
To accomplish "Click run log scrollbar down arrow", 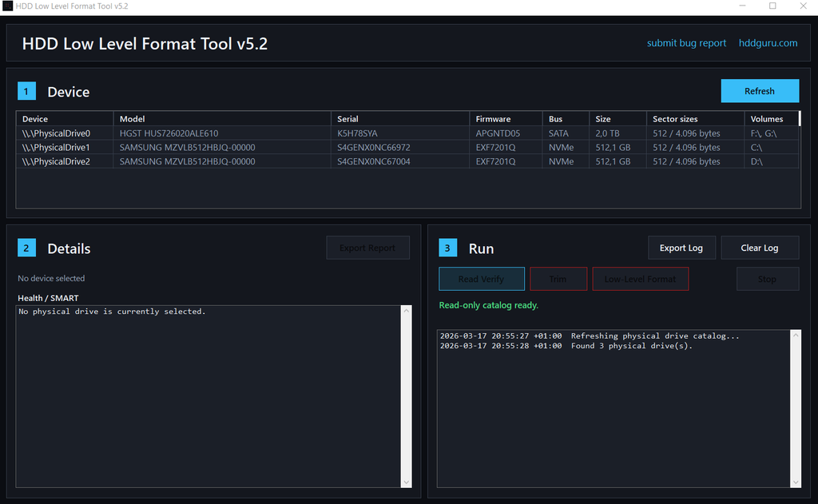I will tap(796, 482).
